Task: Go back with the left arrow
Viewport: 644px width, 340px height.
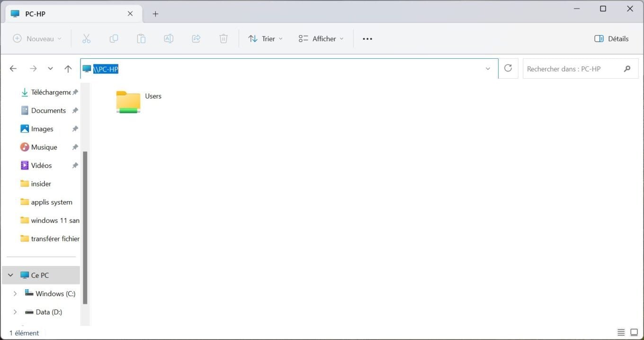Action: 13,69
